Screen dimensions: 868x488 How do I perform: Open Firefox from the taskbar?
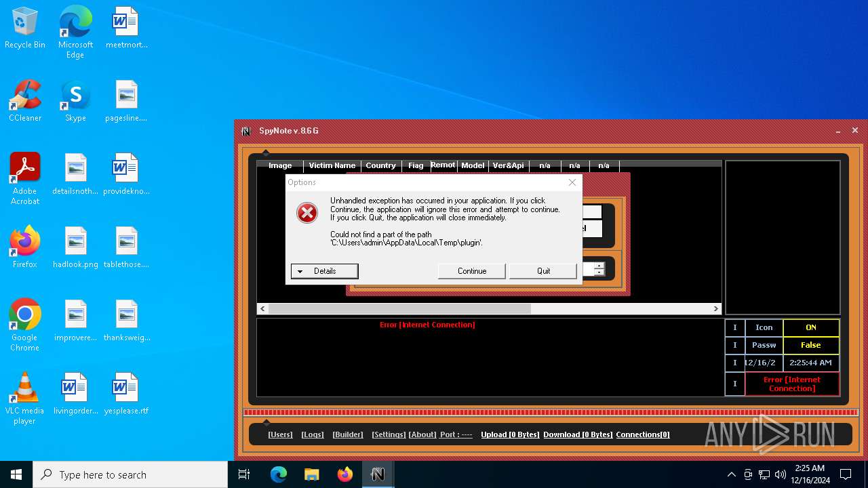pos(344,474)
